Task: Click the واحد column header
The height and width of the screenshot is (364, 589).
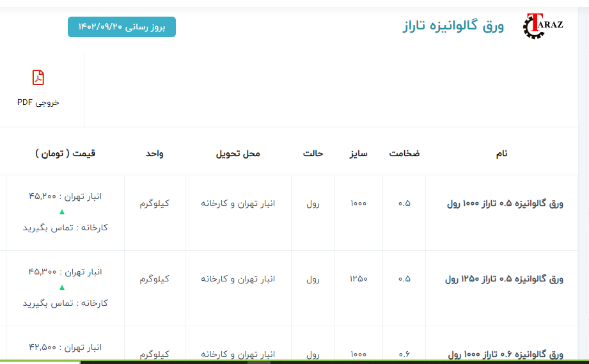Action: pos(154,154)
